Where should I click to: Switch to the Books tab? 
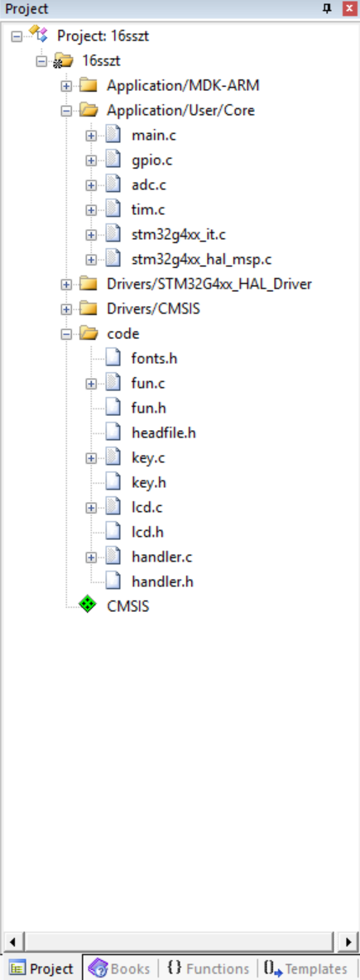click(x=120, y=968)
